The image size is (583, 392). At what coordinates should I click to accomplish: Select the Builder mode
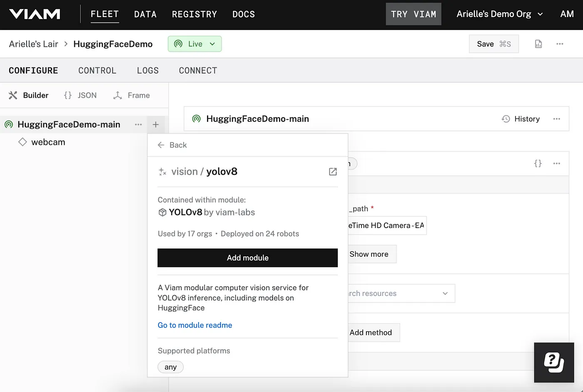pos(29,95)
